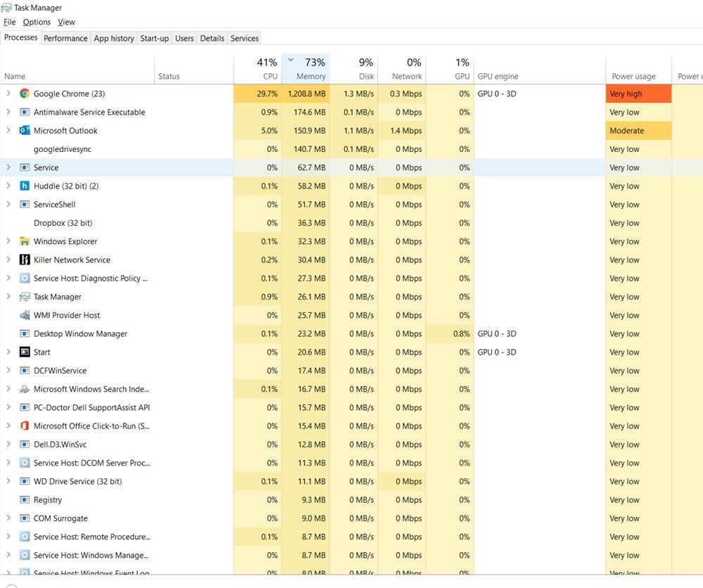Select the Dropbox (32 bit) process row
The width and height of the screenshot is (703, 588).
click(352, 223)
